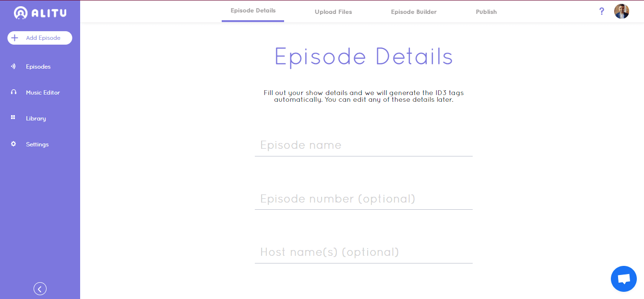Image resolution: width=644 pixels, height=299 pixels.
Task: Collapse the sidebar with the chevron button
Action: pos(40,288)
